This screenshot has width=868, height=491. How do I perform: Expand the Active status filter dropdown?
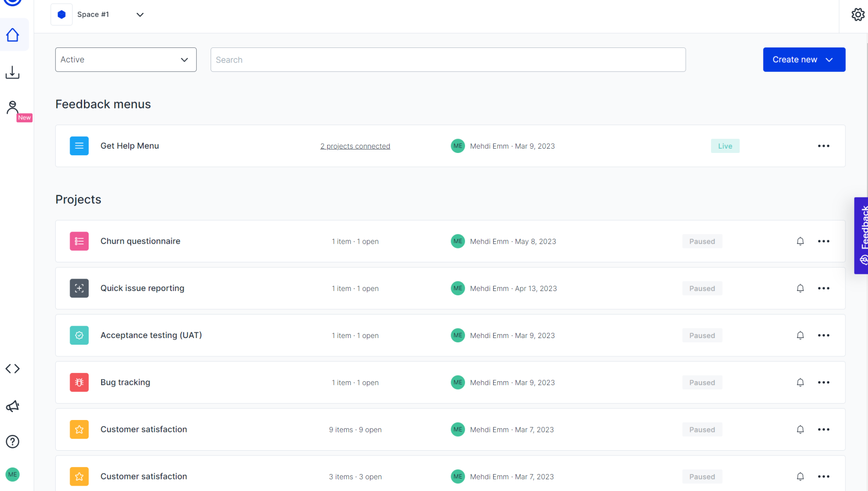click(126, 59)
